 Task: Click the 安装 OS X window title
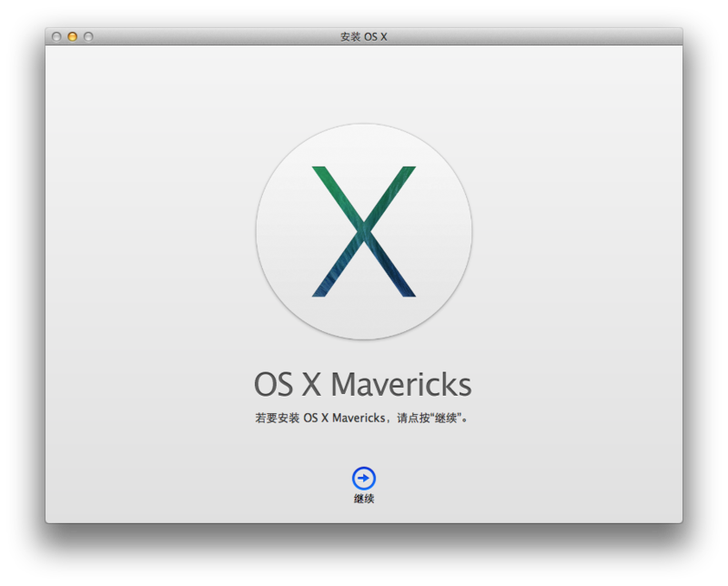363,36
